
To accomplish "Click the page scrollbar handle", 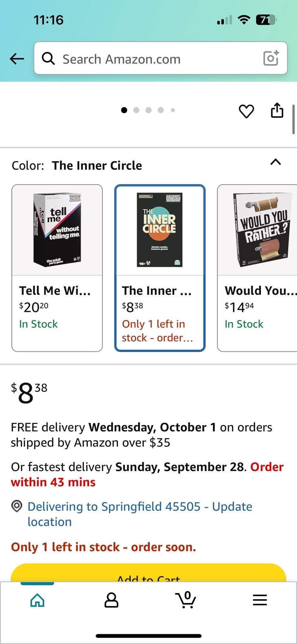I will tap(294, 119).
